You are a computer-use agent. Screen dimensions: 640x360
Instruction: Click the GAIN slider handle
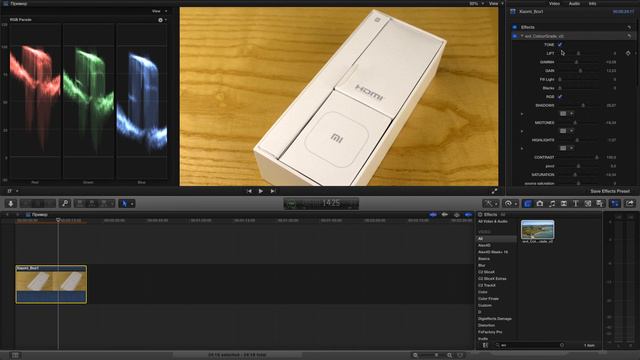point(580,71)
